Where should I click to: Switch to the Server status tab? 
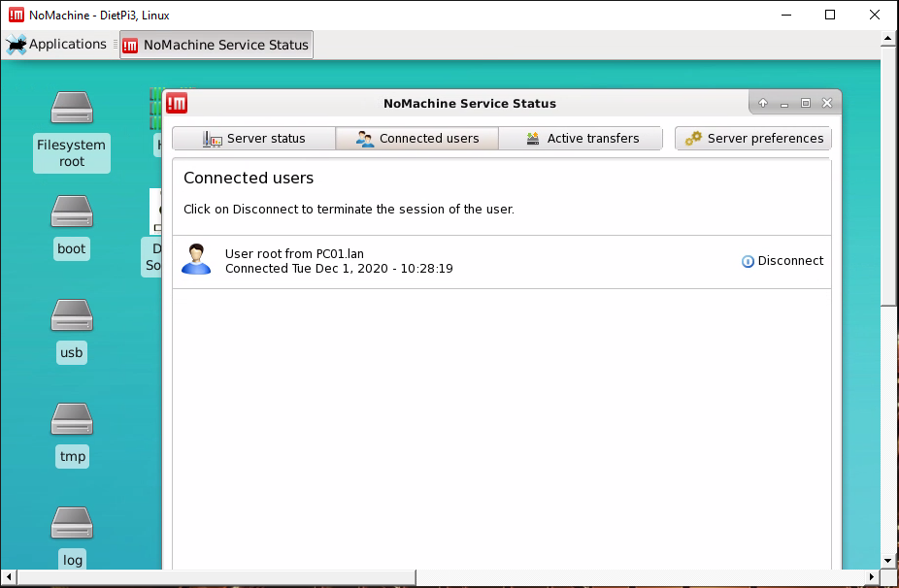click(253, 138)
